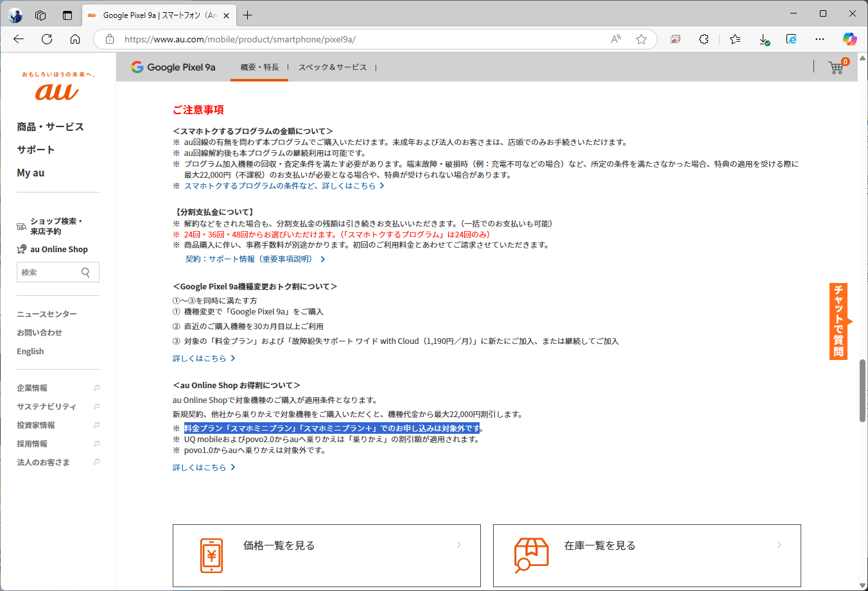The height and width of the screenshot is (591, 868).
Task: Open the Favorites list icon
Action: click(x=735, y=39)
